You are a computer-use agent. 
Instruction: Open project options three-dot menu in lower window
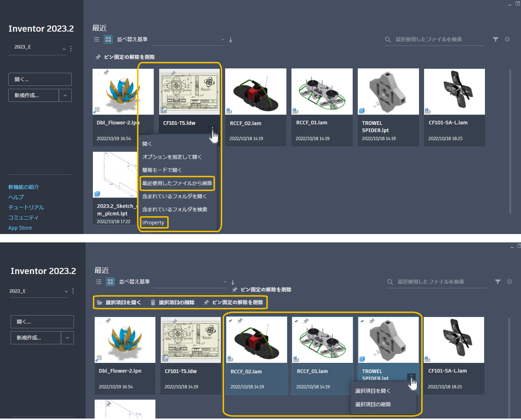click(73, 291)
